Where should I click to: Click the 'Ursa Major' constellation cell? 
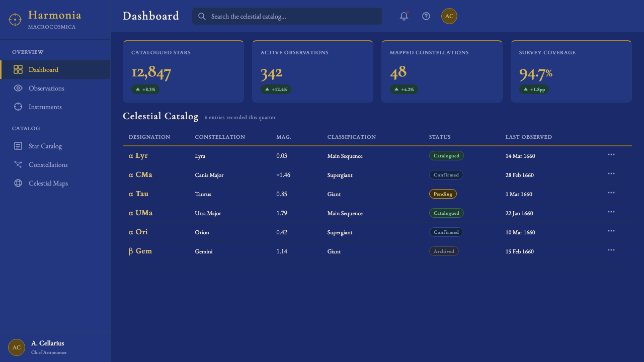pyautogui.click(x=208, y=213)
